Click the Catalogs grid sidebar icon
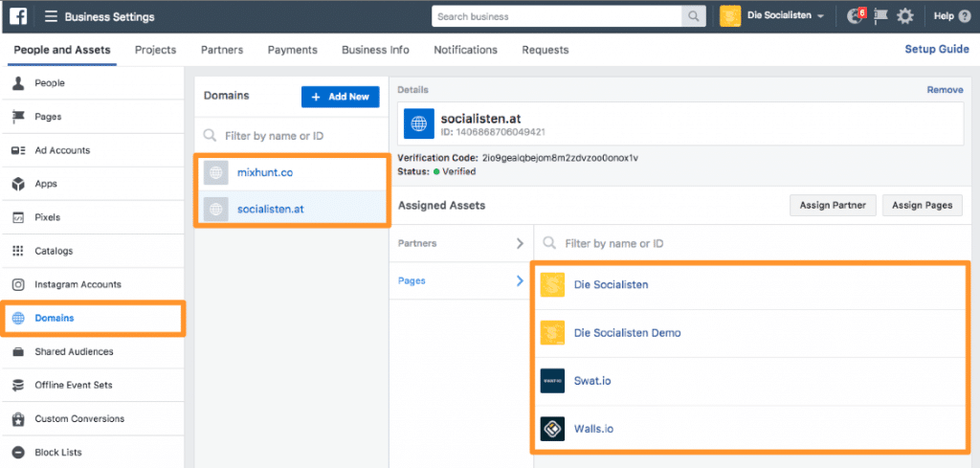Image resolution: width=980 pixels, height=468 pixels. 18,251
